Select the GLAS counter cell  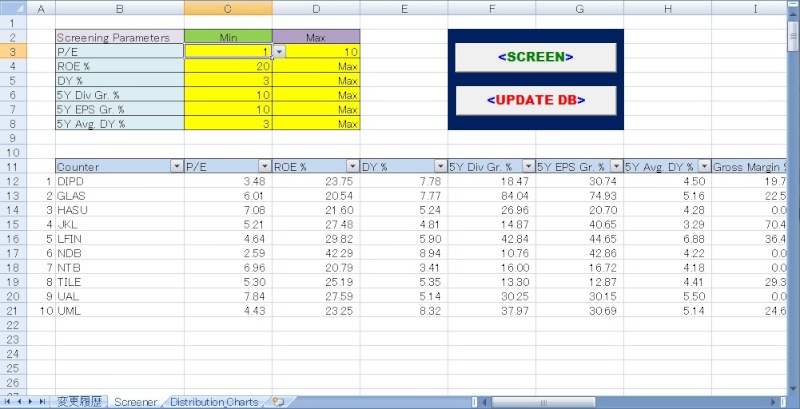pyautogui.click(x=120, y=196)
